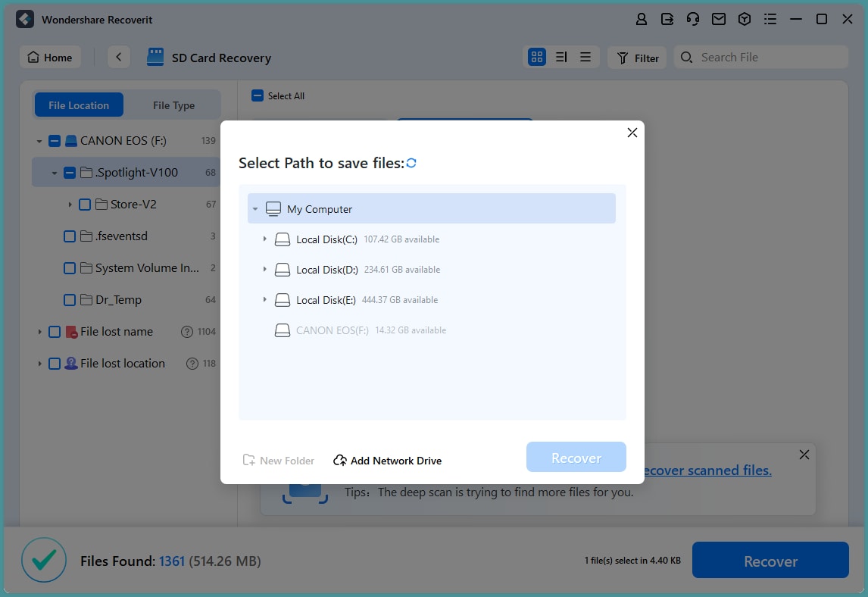Image resolution: width=868 pixels, height=597 pixels.
Task: Click the CANON EOS(F:) drive icon in dialog
Action: [283, 330]
